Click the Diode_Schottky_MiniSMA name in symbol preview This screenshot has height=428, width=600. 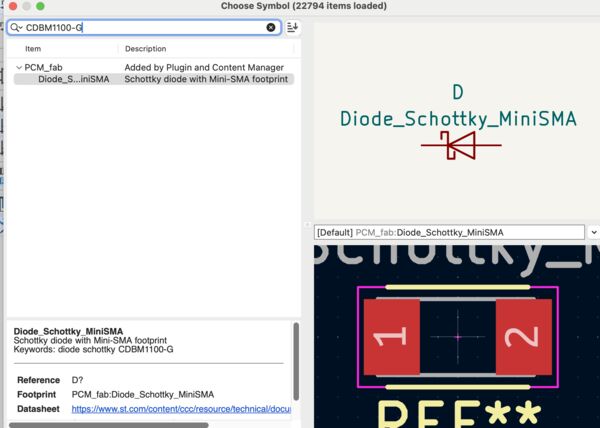458,119
